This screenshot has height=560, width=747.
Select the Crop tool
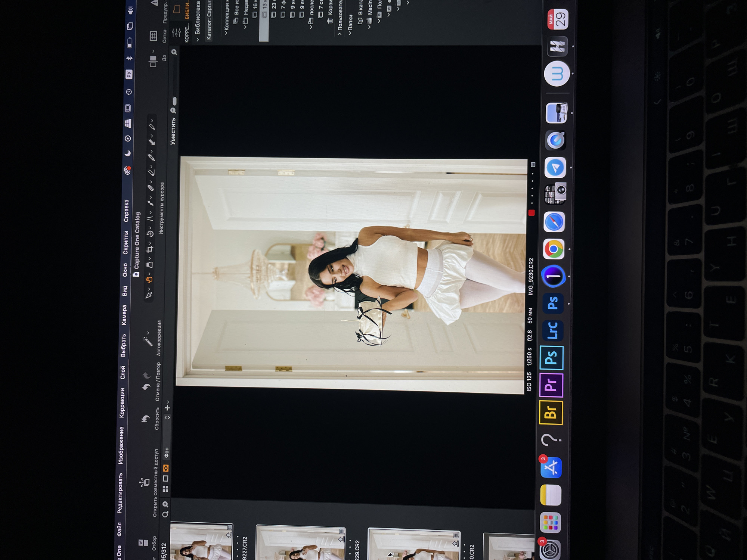[150, 249]
